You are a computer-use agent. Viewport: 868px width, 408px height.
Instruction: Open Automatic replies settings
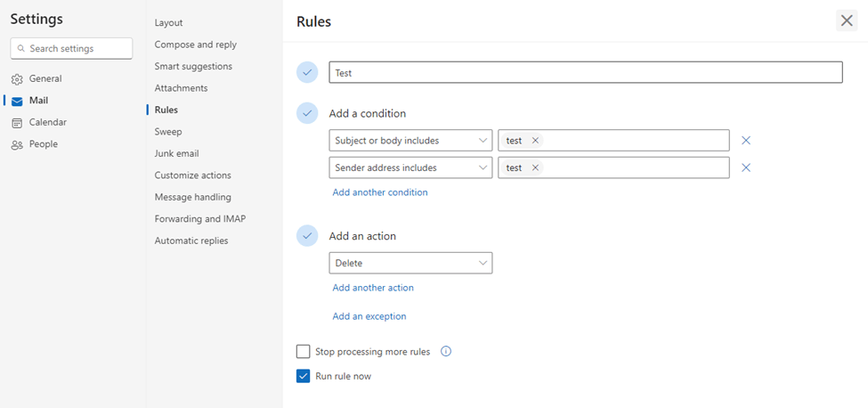[x=191, y=241]
